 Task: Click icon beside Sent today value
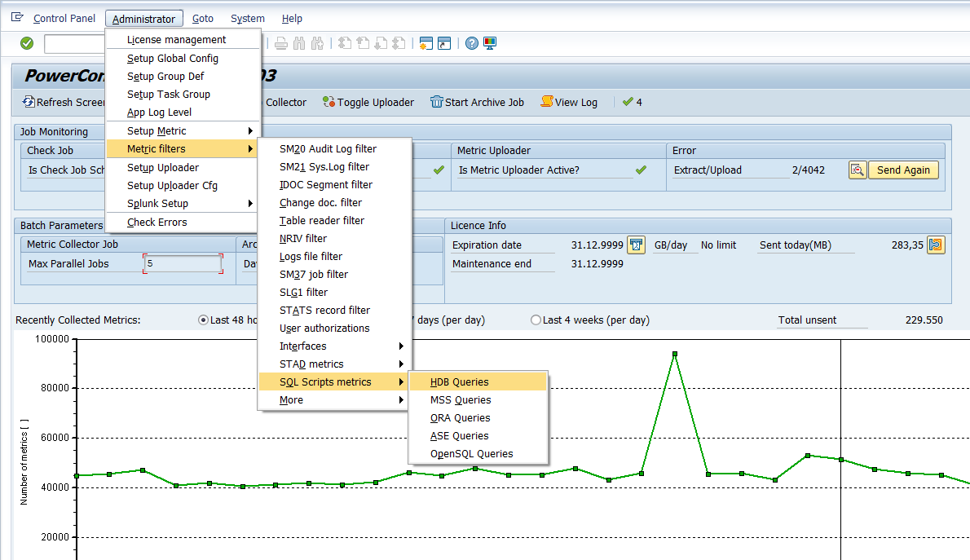point(936,245)
